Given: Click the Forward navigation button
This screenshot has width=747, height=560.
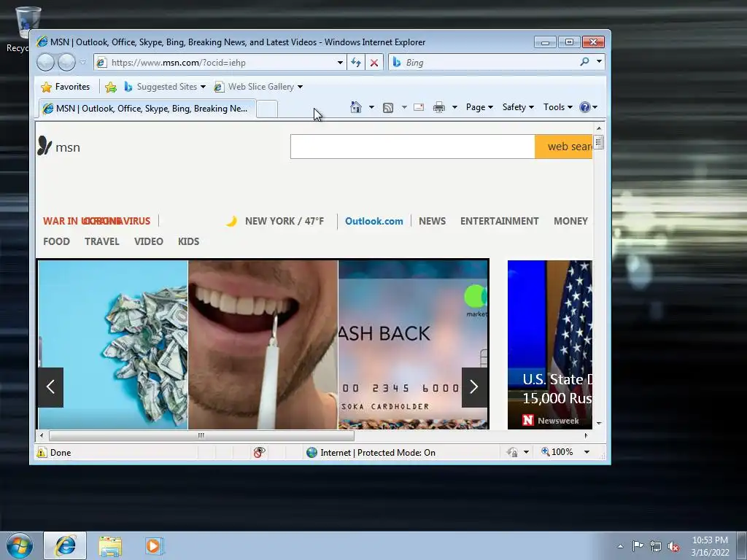Looking at the screenshot, I should click(66, 63).
